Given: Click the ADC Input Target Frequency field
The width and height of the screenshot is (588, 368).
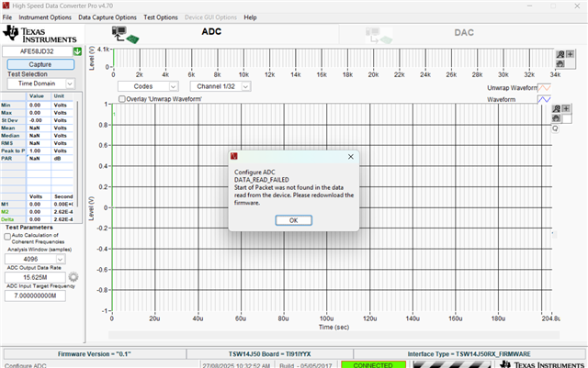Looking at the screenshot, I should (x=35, y=296).
